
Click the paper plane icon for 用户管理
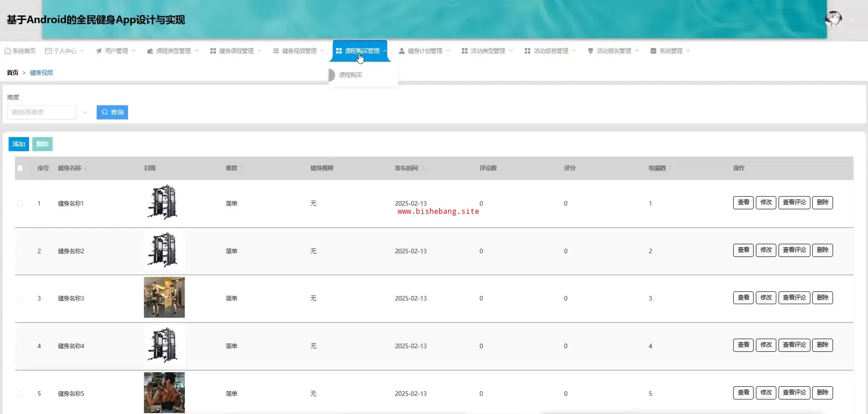point(99,51)
